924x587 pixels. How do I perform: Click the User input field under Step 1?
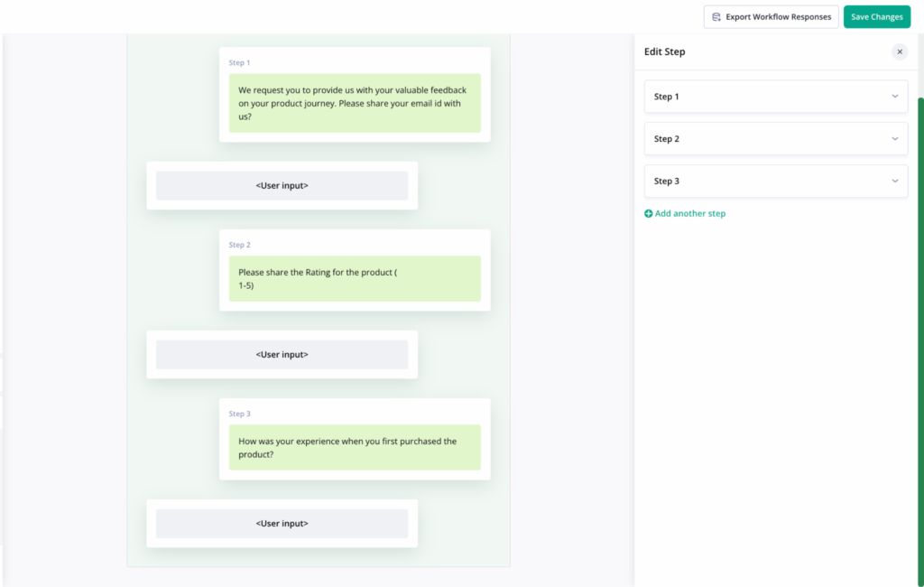click(x=282, y=185)
